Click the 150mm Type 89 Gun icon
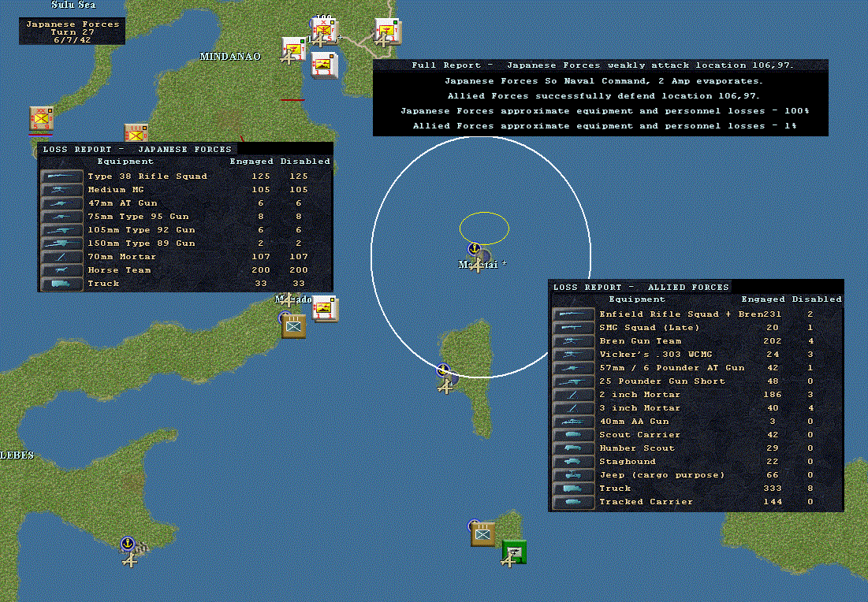 (x=62, y=243)
